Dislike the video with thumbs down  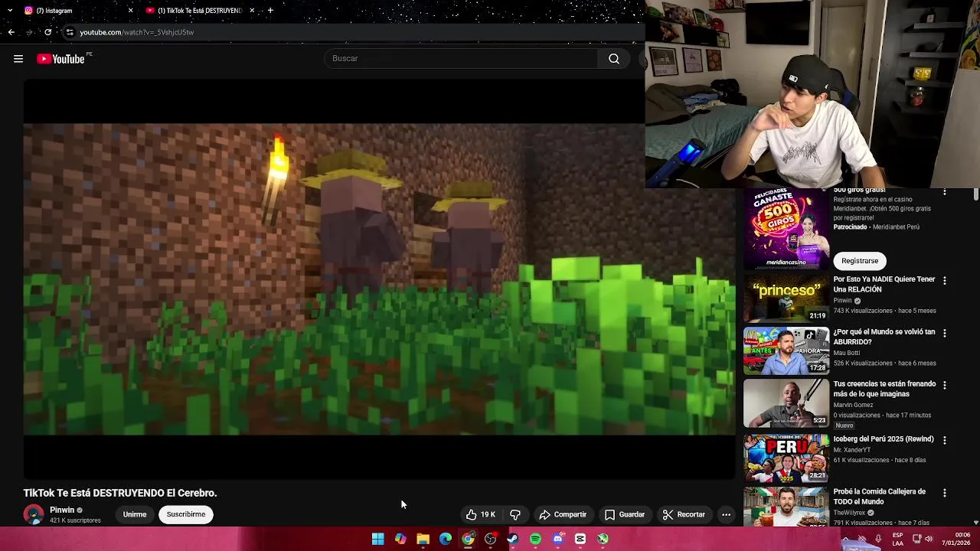pos(515,514)
